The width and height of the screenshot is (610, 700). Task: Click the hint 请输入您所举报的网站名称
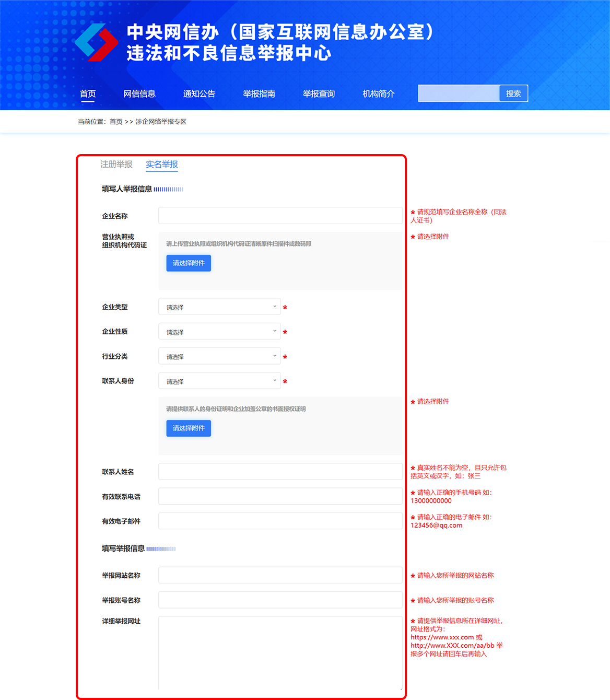coord(455,576)
